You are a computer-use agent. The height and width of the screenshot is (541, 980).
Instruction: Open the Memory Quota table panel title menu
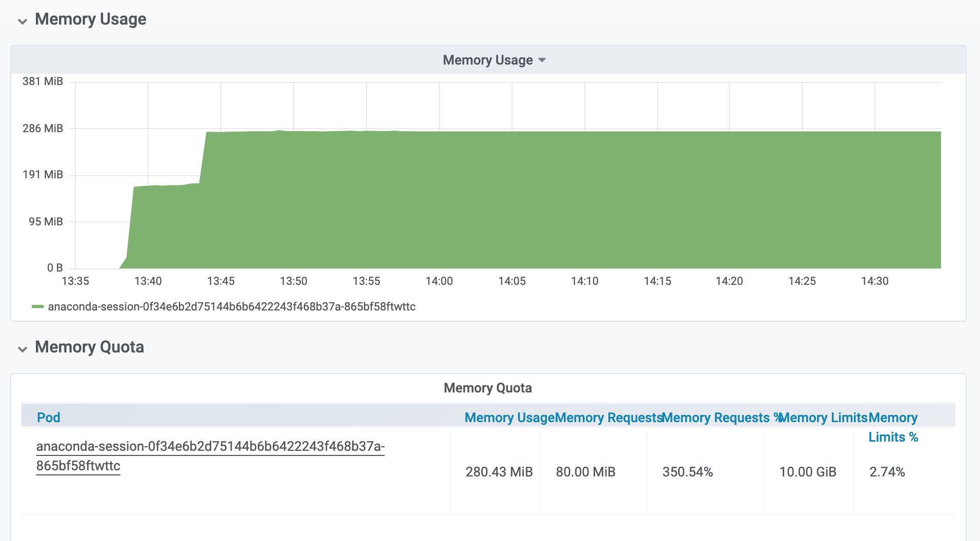point(487,388)
